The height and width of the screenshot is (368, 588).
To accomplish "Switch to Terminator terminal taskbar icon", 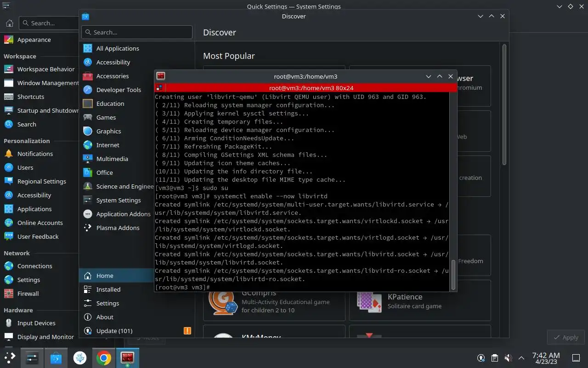I will click(127, 357).
